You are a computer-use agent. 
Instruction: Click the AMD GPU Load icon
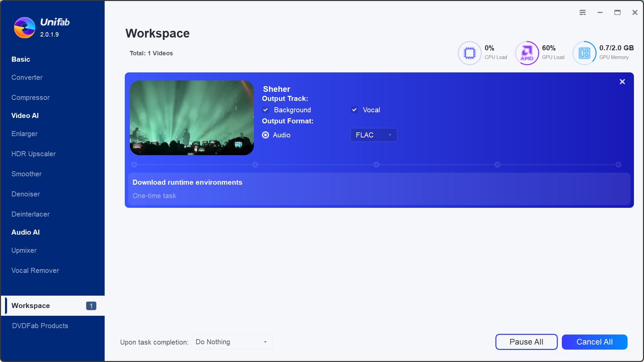tap(527, 53)
